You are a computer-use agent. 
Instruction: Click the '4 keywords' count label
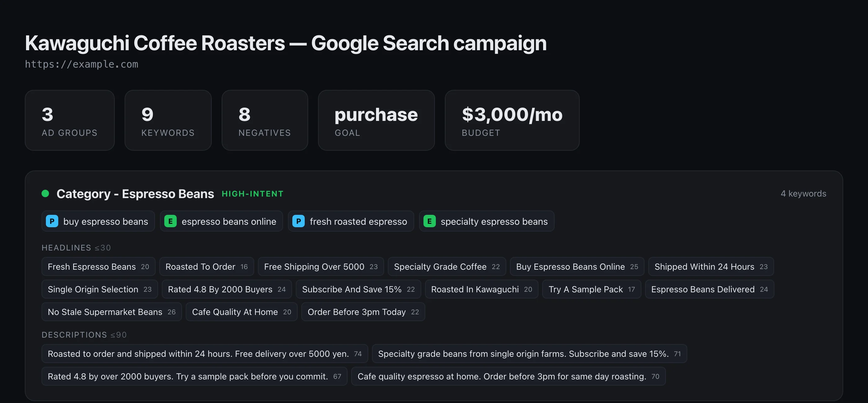(x=803, y=193)
